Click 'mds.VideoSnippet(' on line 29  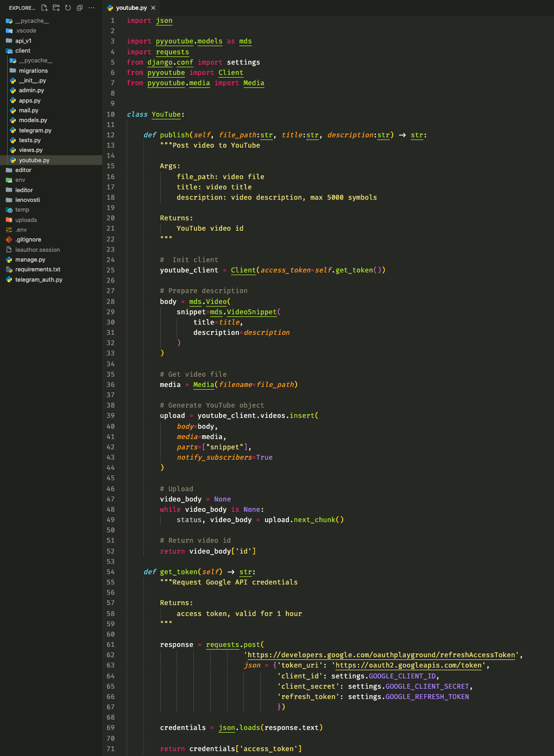point(245,312)
